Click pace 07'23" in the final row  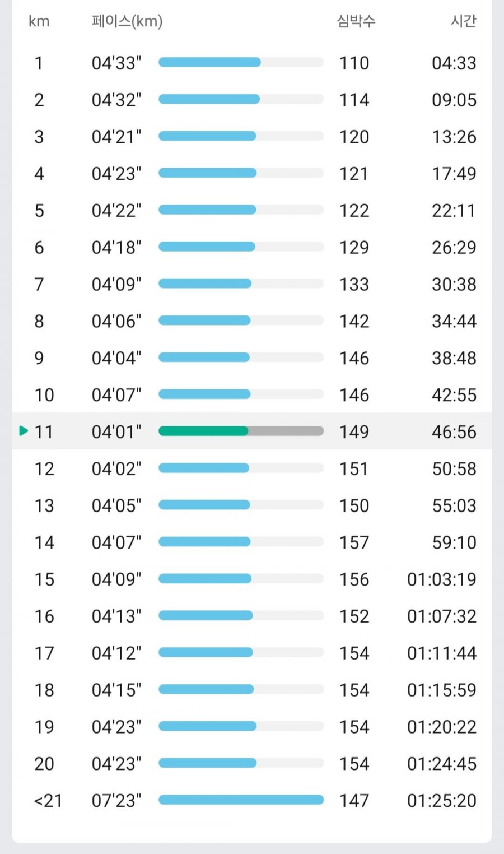(116, 801)
